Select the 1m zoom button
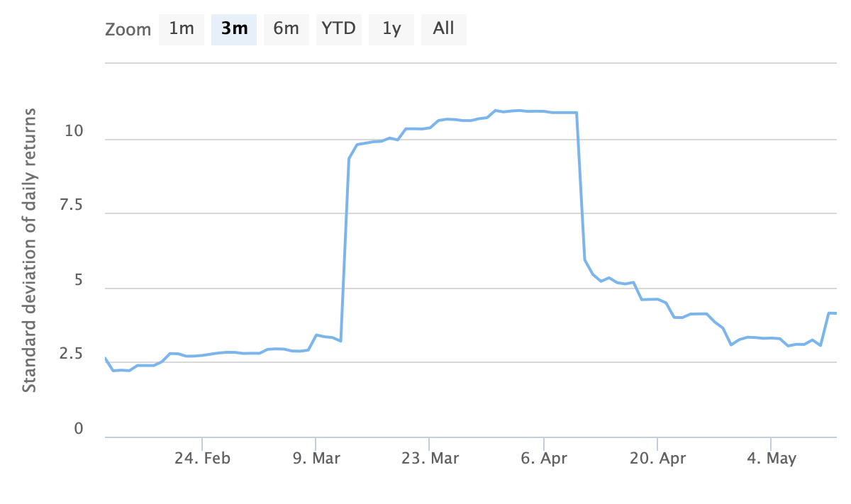The image size is (851, 504). pos(182,29)
